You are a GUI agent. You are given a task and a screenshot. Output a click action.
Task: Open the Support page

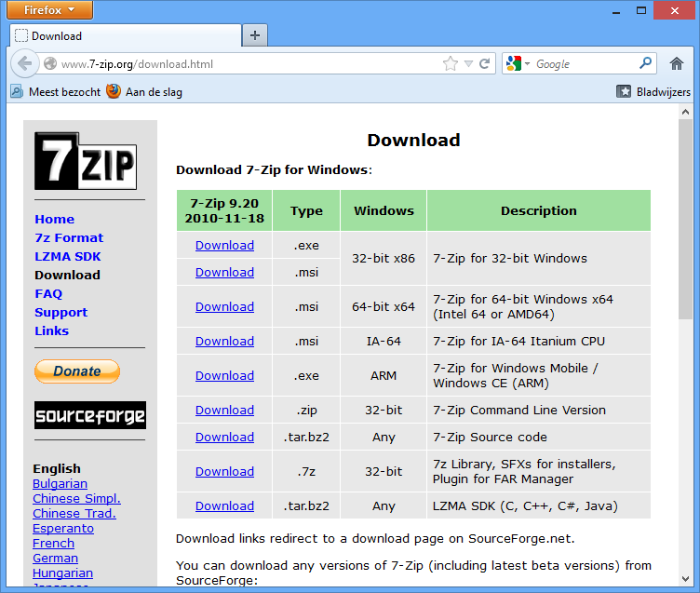tap(61, 313)
